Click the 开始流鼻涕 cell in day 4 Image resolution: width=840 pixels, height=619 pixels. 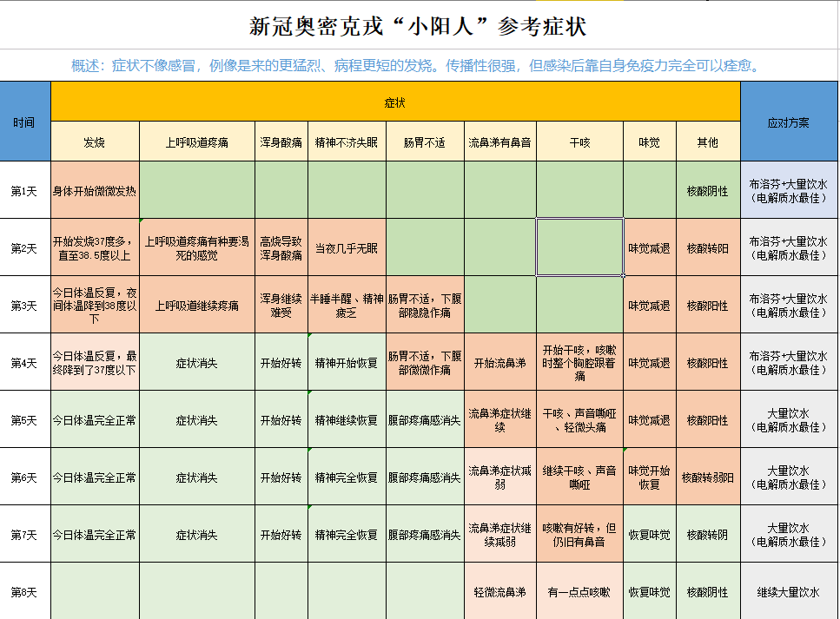pos(499,363)
